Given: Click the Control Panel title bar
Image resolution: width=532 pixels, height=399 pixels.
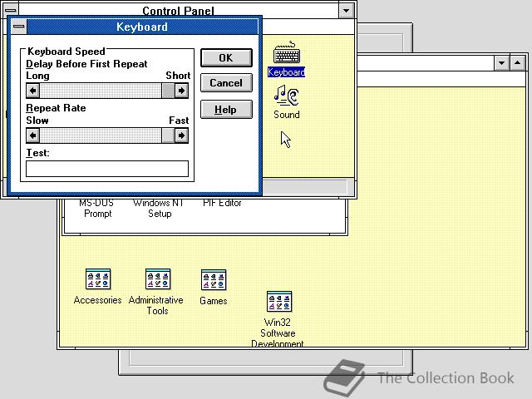Looking at the screenshot, I should click(178, 10).
